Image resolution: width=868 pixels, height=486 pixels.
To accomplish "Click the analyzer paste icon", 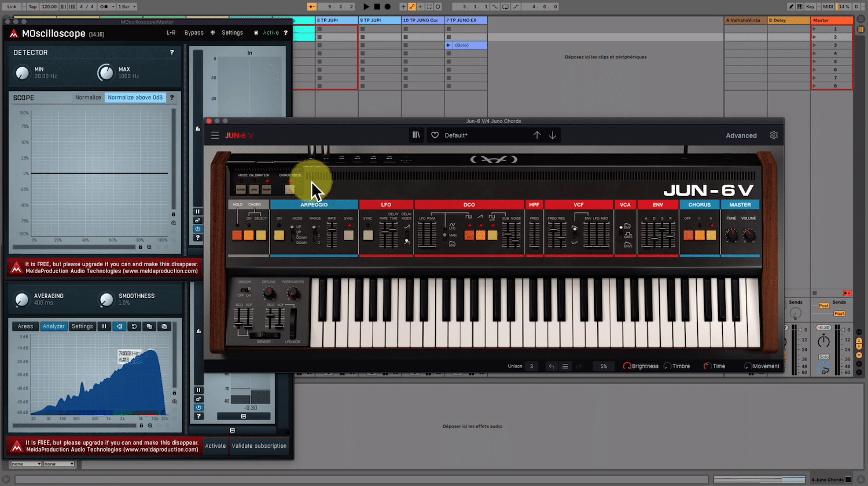I will (x=164, y=326).
